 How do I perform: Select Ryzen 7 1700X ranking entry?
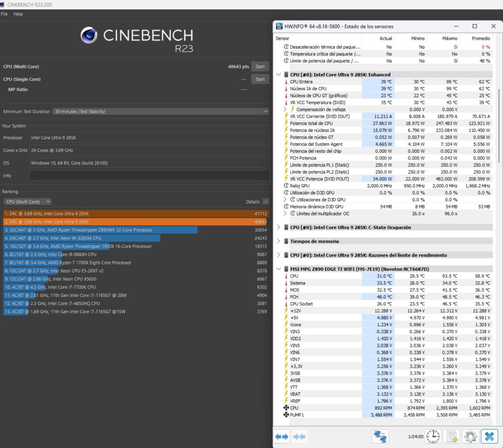pos(136,263)
